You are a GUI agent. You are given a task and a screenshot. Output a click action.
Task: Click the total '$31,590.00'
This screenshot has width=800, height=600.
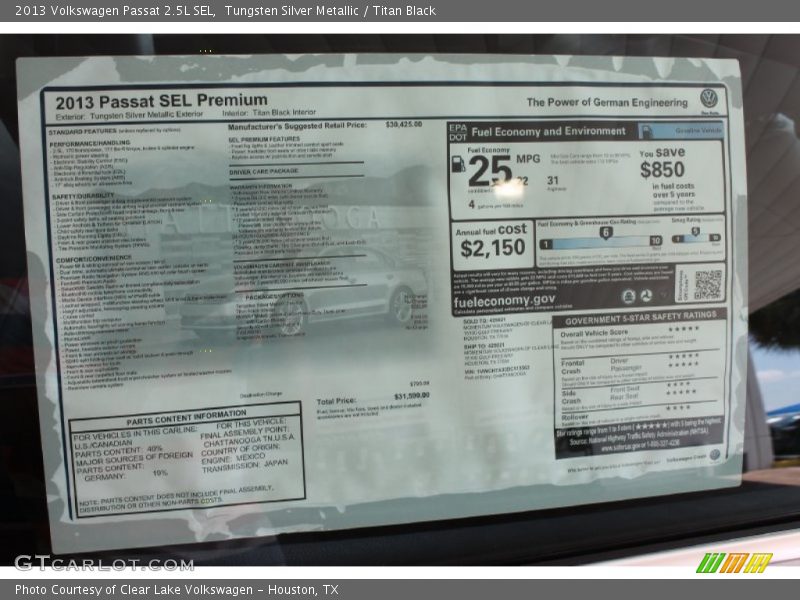point(412,396)
